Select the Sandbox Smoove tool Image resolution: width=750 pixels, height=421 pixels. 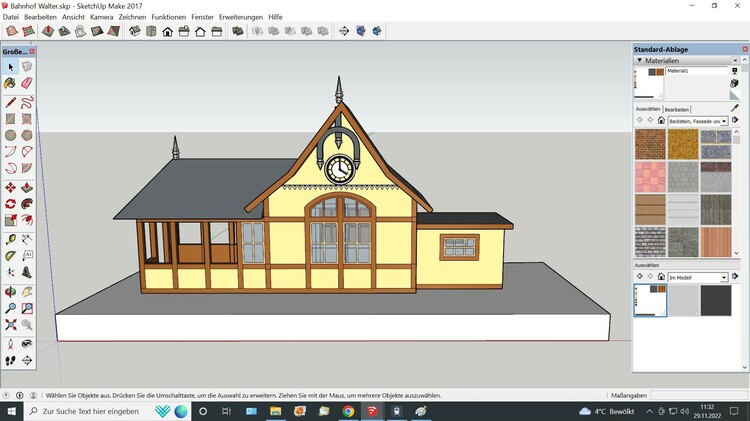[x=48, y=31]
